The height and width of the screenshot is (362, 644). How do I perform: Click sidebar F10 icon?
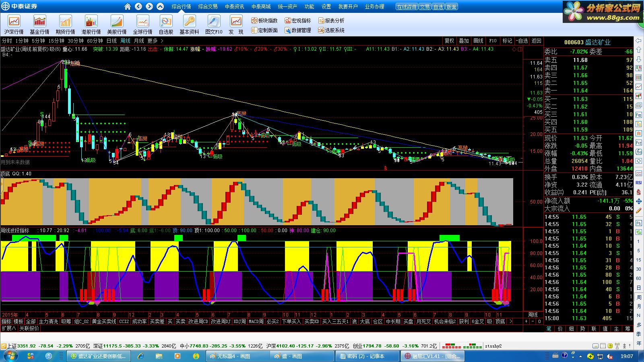(639, 115)
